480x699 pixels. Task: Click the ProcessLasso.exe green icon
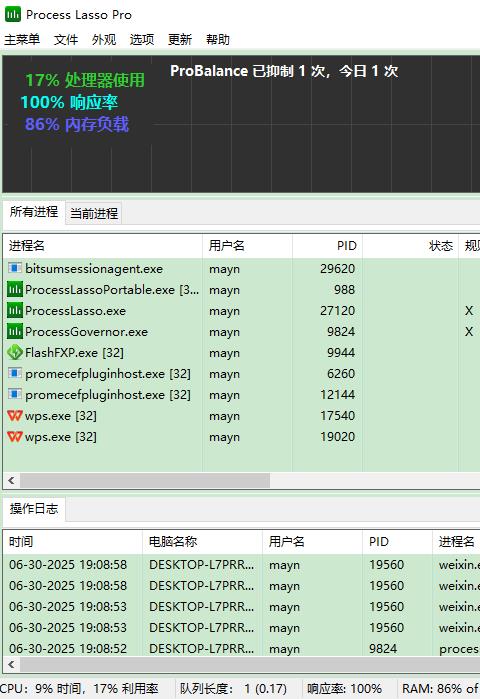click(x=15, y=311)
